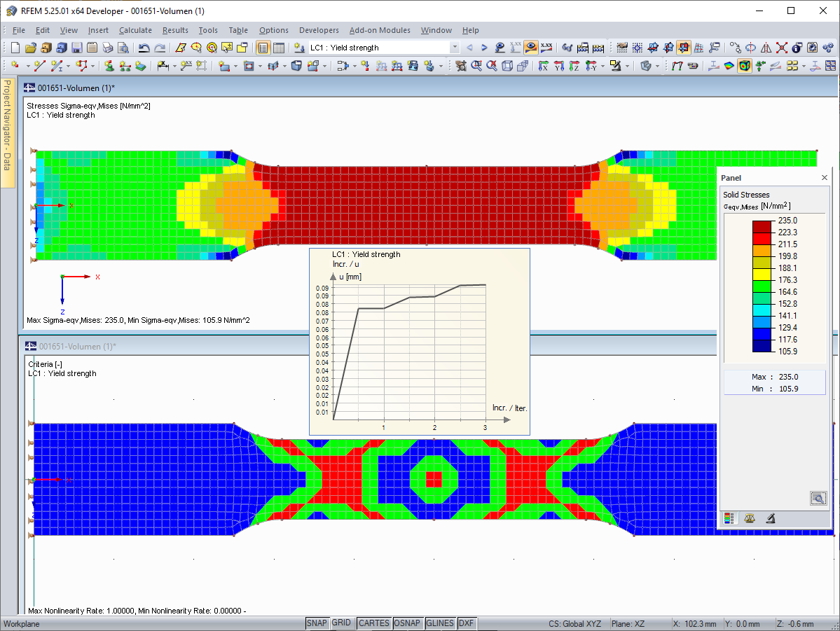Open the Print icon in the toolbar
The height and width of the screenshot is (631, 840).
pos(107,48)
